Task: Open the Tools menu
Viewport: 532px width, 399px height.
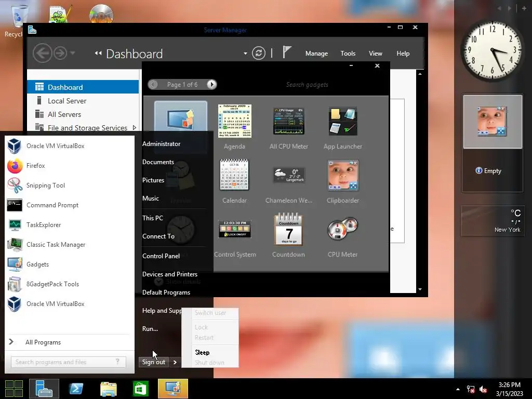Action: click(348, 54)
